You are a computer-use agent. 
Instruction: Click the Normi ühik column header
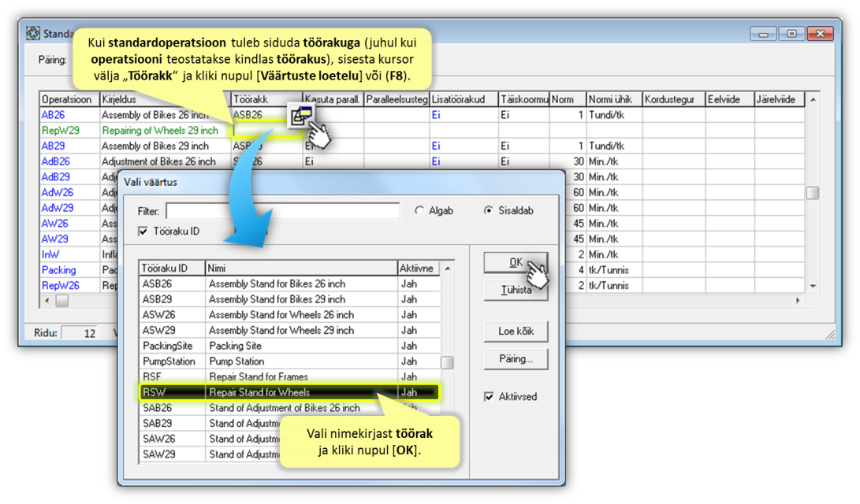click(x=614, y=100)
